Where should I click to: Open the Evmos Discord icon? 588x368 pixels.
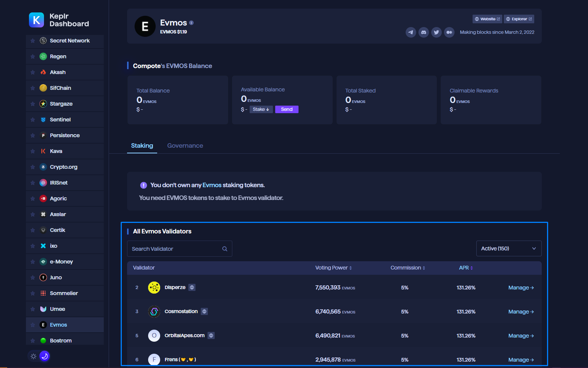[424, 32]
